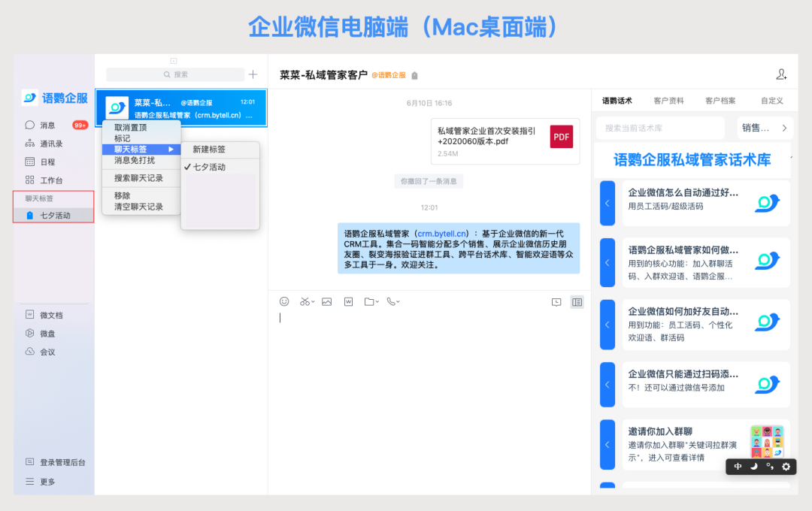Expand the 销售 category dropdown chevron
Image resolution: width=812 pixels, height=511 pixels.
pyautogui.click(x=784, y=128)
